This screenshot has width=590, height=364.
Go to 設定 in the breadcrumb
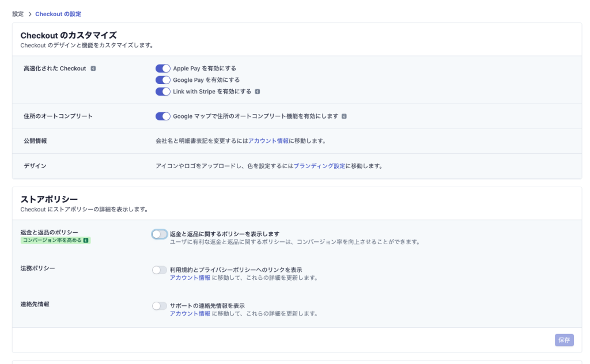pos(18,13)
